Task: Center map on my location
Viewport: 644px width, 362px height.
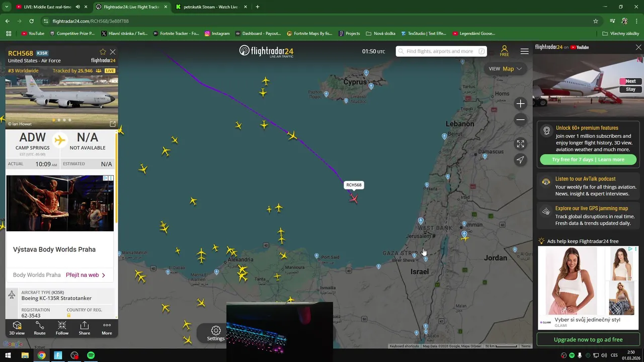Action: click(x=521, y=160)
